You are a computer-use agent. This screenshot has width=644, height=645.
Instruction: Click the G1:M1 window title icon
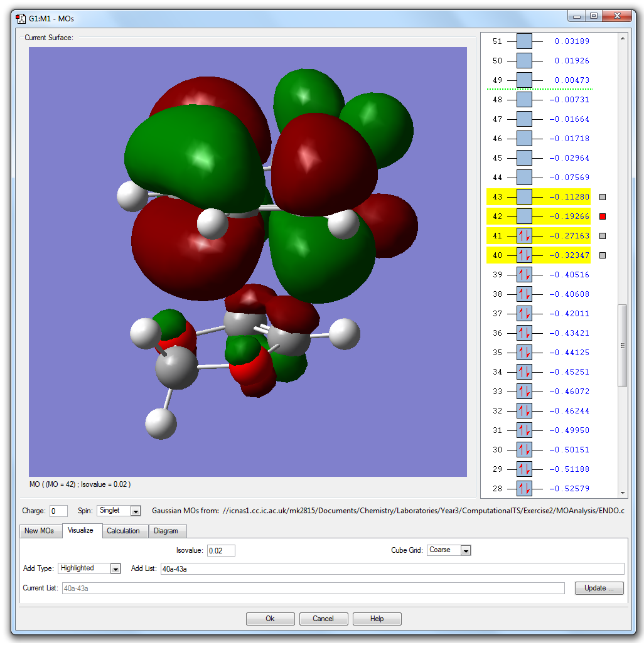(x=21, y=19)
